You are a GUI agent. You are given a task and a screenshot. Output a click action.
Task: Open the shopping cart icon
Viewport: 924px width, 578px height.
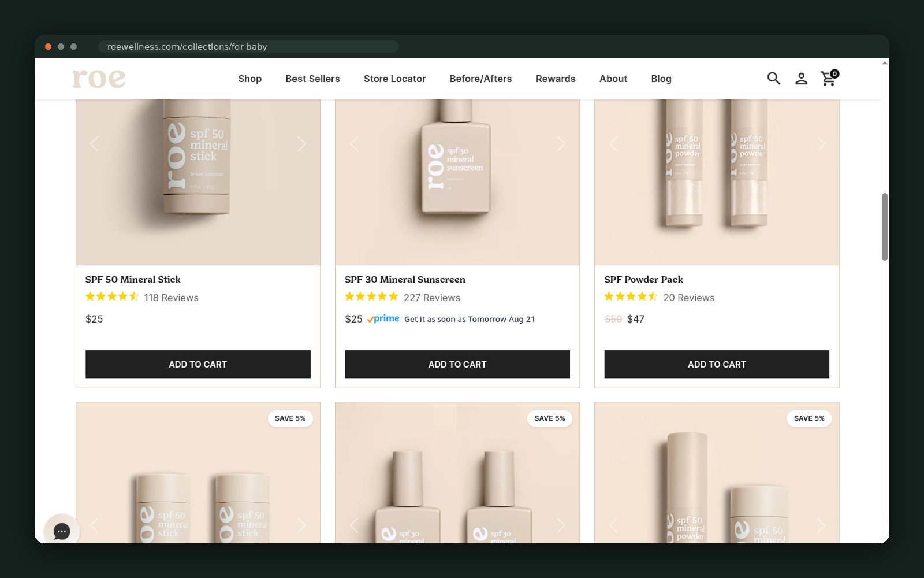pos(829,78)
